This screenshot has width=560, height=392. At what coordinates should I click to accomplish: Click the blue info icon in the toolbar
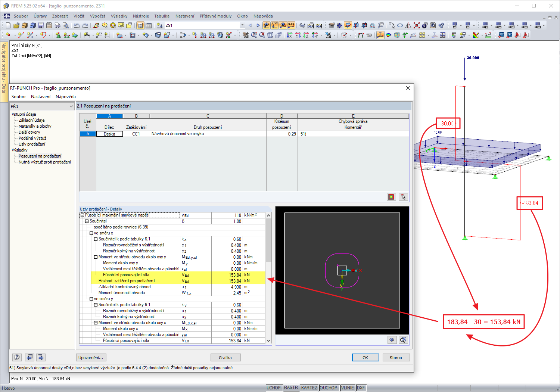pos(424,25)
